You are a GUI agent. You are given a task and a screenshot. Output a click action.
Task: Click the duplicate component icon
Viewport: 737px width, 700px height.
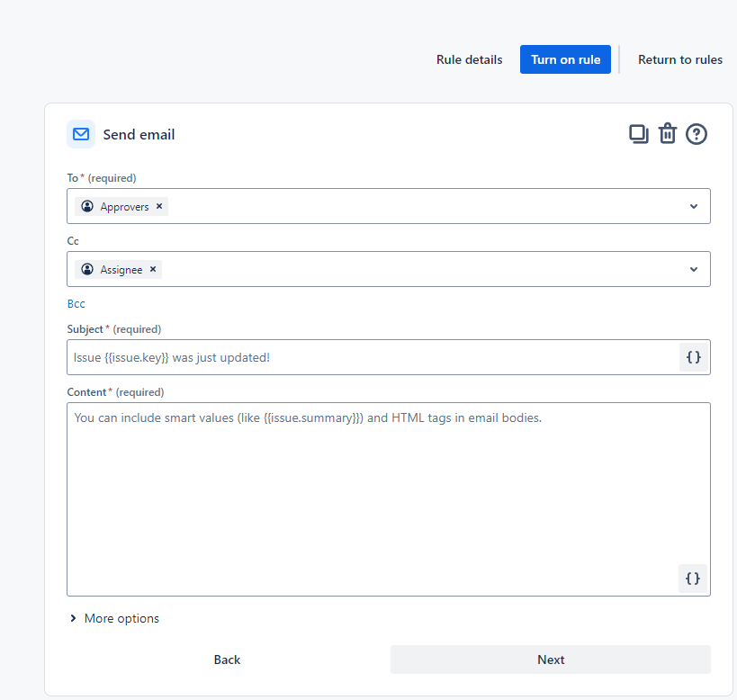[x=638, y=134]
